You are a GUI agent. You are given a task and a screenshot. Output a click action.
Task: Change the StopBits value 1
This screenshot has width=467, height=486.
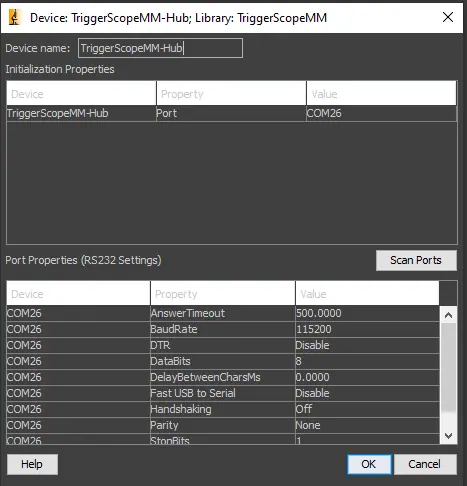click(367, 439)
